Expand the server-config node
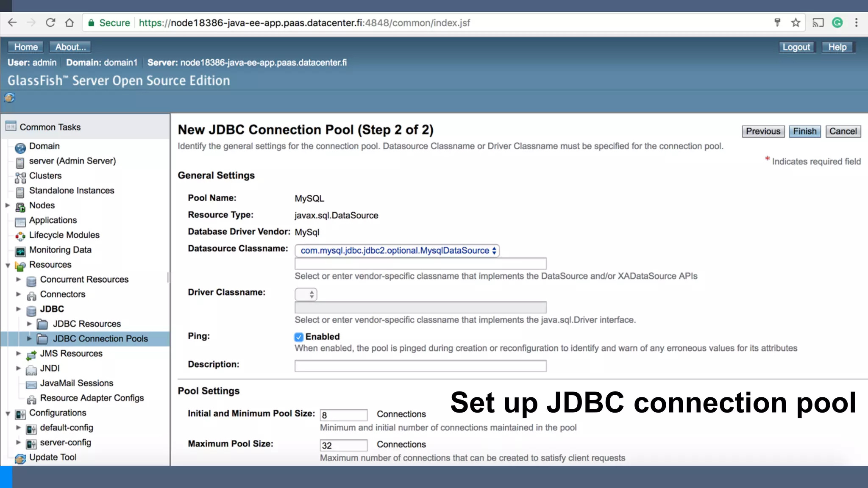Image resolution: width=868 pixels, height=488 pixels. (x=18, y=443)
